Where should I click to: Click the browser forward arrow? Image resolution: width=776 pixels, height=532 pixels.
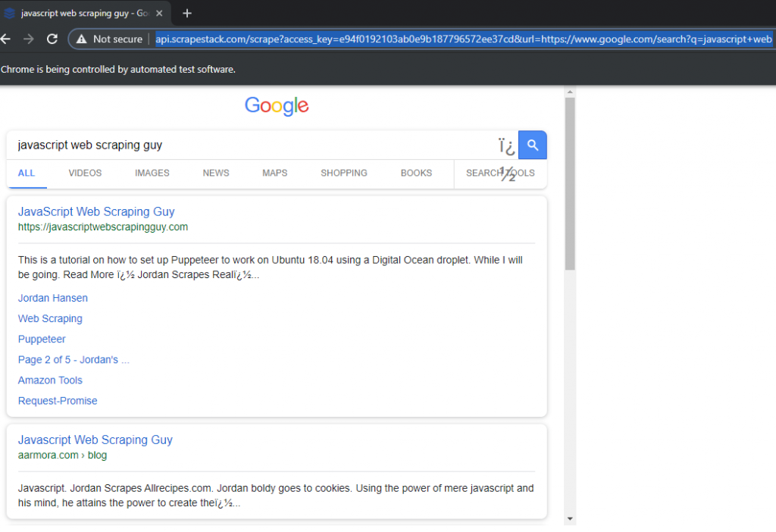point(29,39)
